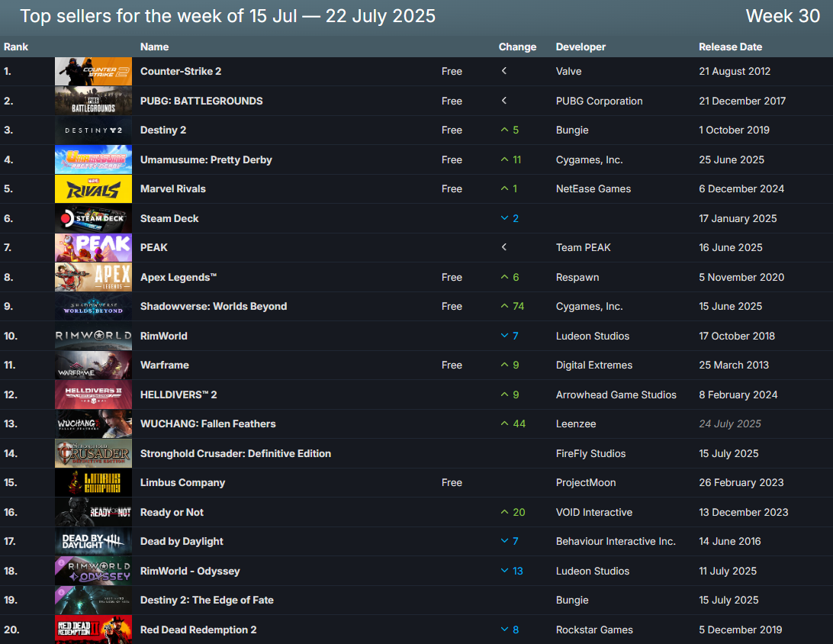This screenshot has height=644, width=833.
Task: Open Stronghold Crusader: Definitive Edition link
Action: tap(235, 453)
